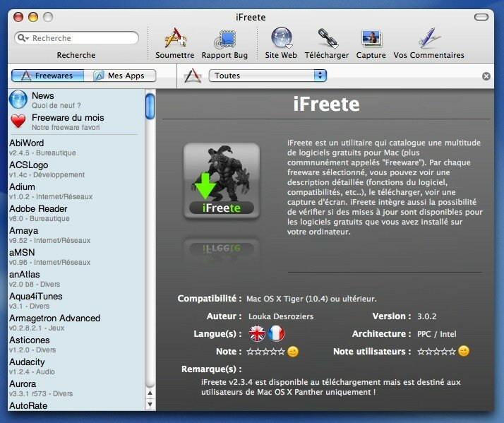Select the Freewares tab
Viewport: 504px width, 423px height.
(x=47, y=76)
